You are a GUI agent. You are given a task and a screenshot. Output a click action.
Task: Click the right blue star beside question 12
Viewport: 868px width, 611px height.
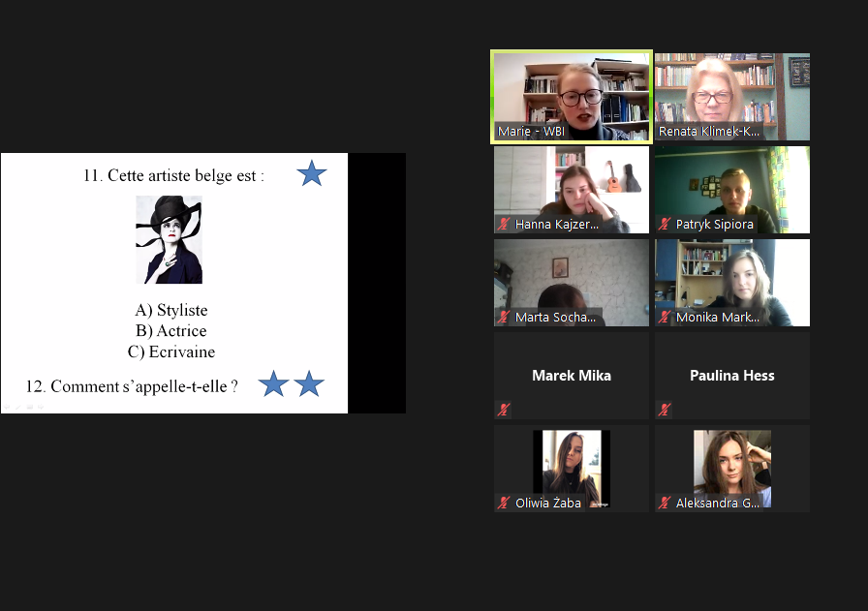[x=309, y=383]
